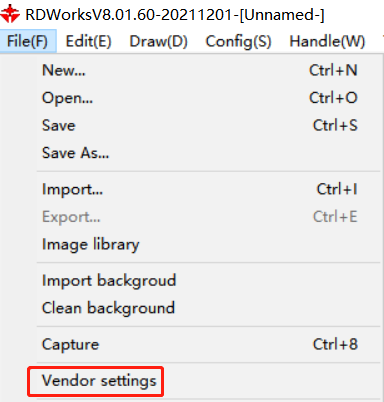Viewport: 384px width, 402px height.
Task: Click the Ctrl+8 shortcut beside Capture
Action: [335, 344]
